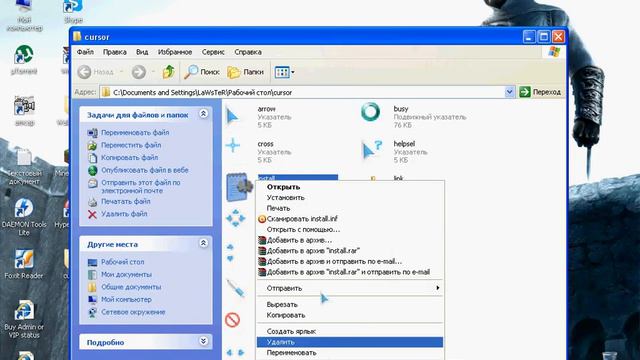
Task: Expand the Отправить submenu
Action: [x=350, y=288]
